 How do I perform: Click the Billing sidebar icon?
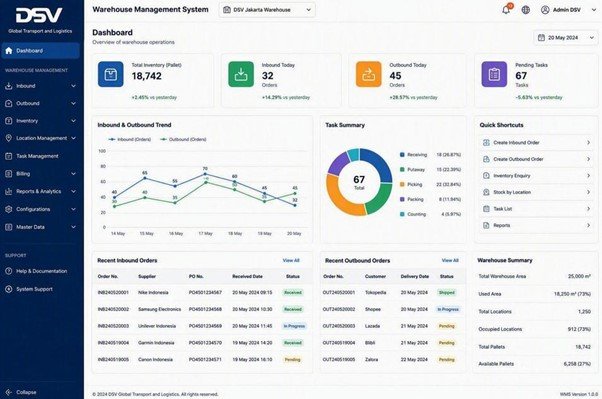click(x=8, y=174)
